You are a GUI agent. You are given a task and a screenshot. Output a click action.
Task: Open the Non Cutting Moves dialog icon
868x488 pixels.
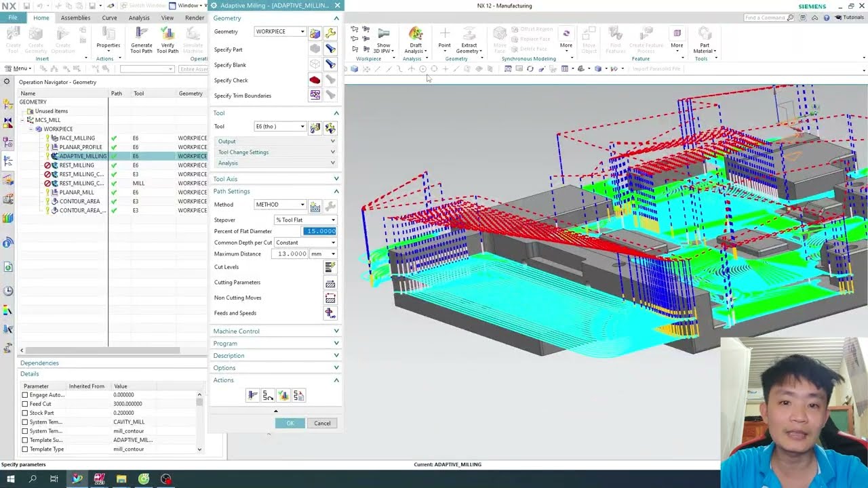coord(330,298)
